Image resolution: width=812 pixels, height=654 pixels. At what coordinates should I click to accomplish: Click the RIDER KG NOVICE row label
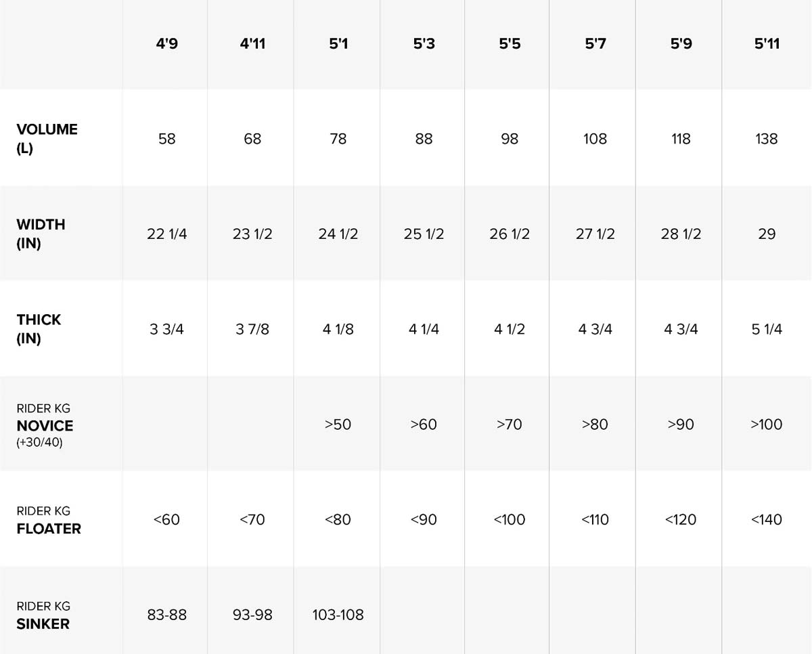[45, 425]
